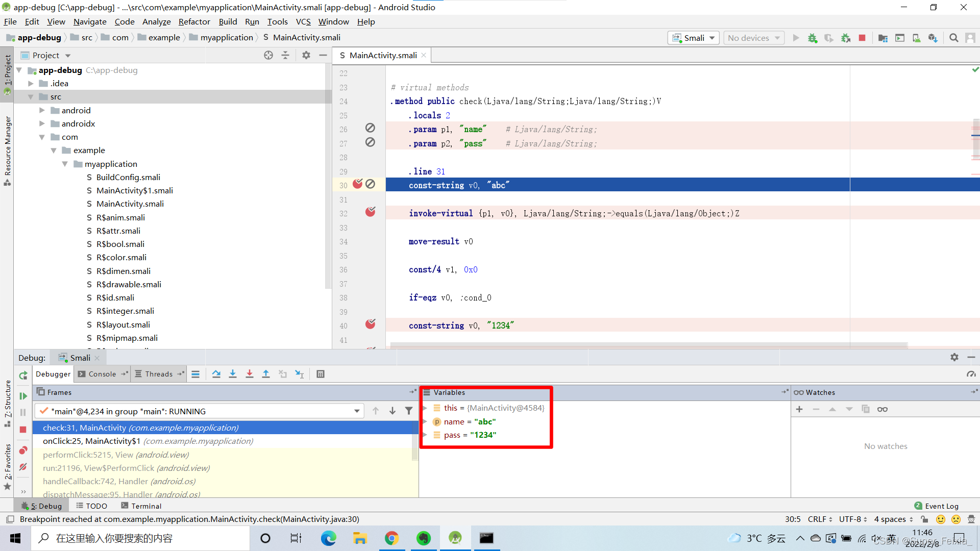Image resolution: width=980 pixels, height=551 pixels.
Task: Open the Event Log
Action: pos(941,506)
